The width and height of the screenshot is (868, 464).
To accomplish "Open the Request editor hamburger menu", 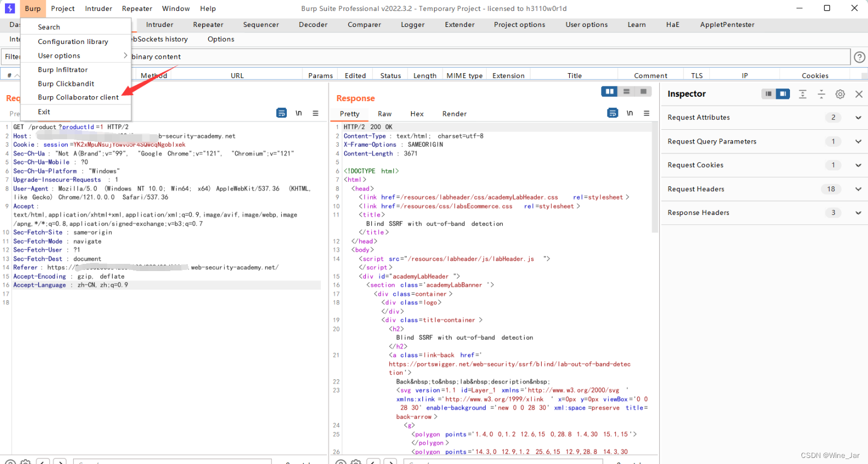I will point(315,113).
